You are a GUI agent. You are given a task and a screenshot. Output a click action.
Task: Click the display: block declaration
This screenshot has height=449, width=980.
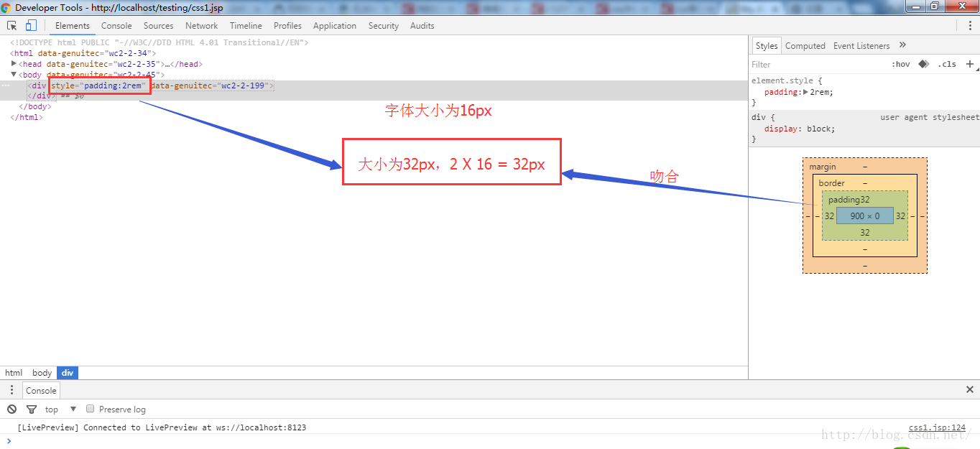coord(800,129)
